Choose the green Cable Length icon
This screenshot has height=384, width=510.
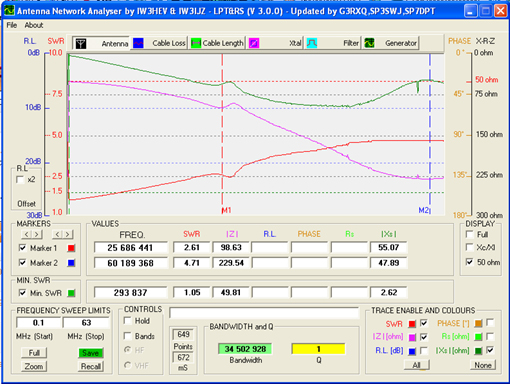pyautogui.click(x=196, y=43)
